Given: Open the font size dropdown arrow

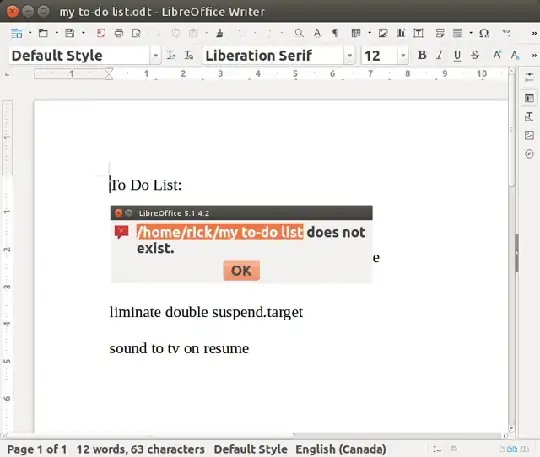Looking at the screenshot, I should coord(403,55).
